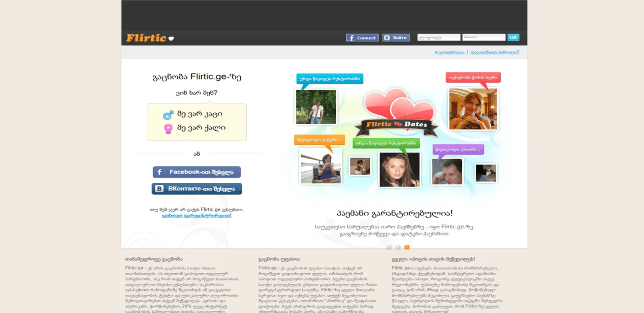Go to the first slide indicator dot
The height and width of the screenshot is (313, 644).
[388, 247]
